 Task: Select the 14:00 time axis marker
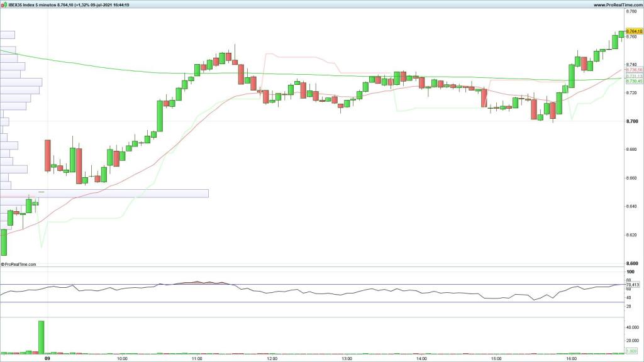pyautogui.click(x=421, y=359)
